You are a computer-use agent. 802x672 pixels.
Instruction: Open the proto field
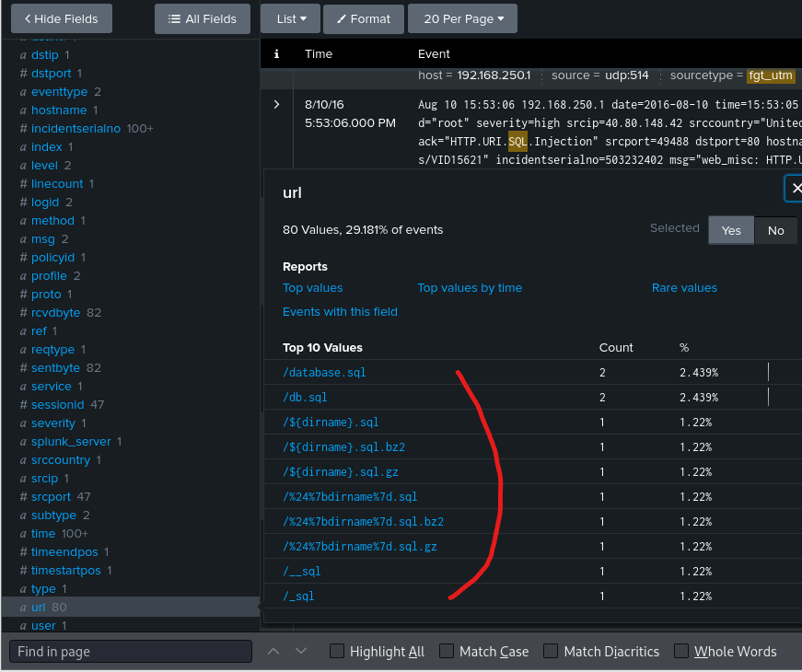coord(46,294)
